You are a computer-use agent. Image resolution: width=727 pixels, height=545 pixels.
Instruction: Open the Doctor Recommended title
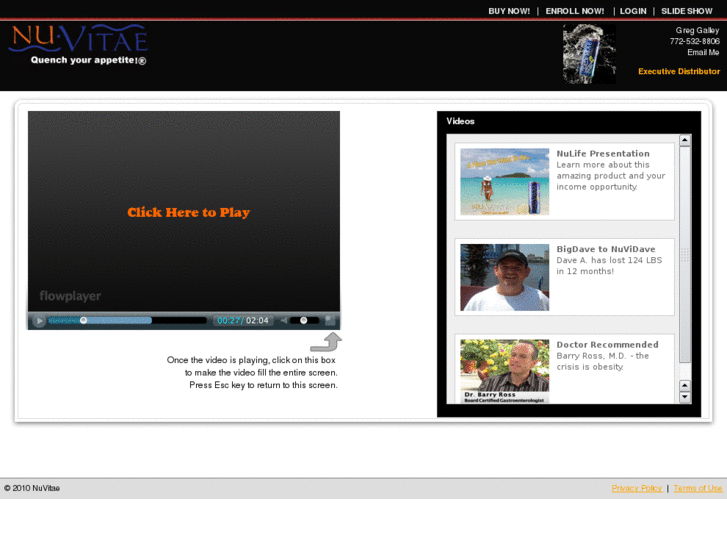(607, 345)
